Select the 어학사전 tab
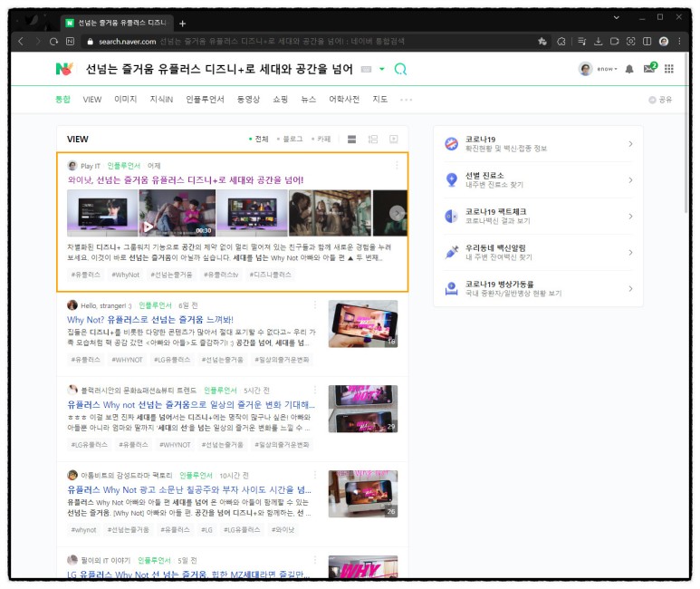 coord(344,99)
